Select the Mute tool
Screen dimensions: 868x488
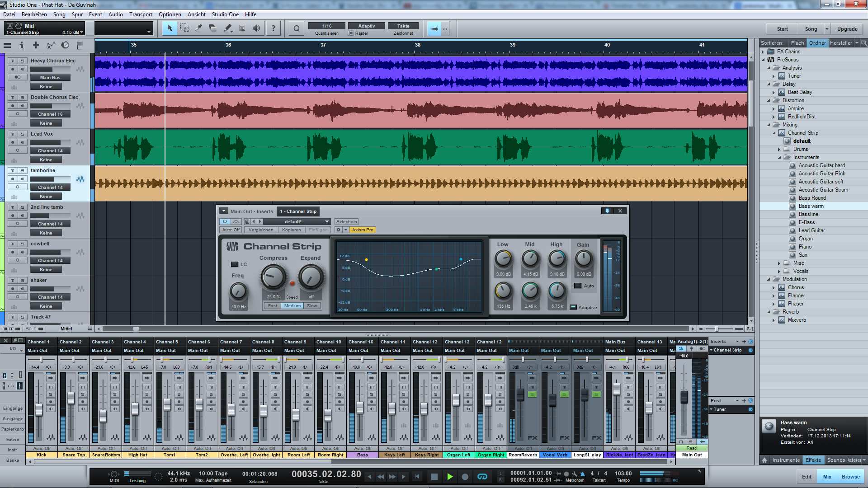242,28
